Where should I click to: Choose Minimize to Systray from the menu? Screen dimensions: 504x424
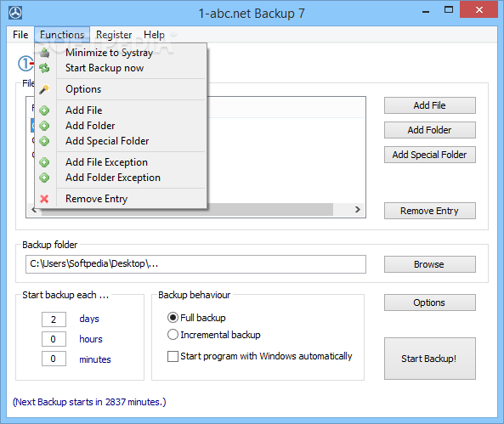(121, 53)
